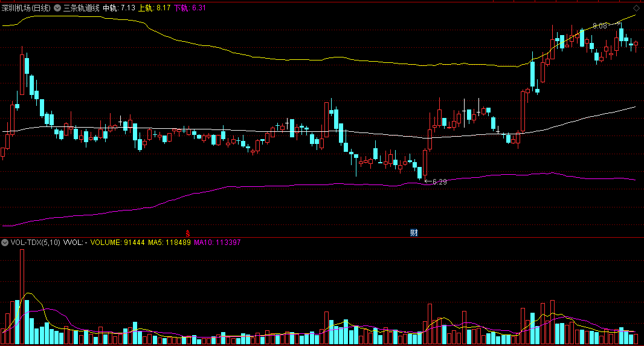The width and height of the screenshot is (644, 346).
Task: Click the diamond icon at top right
Action: pyautogui.click(x=636, y=8)
